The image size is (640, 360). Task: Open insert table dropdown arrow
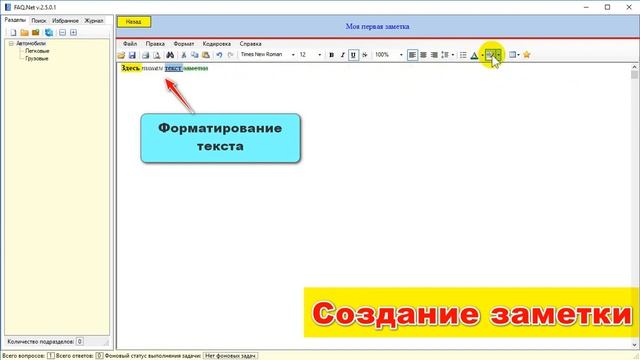pyautogui.click(x=518, y=55)
